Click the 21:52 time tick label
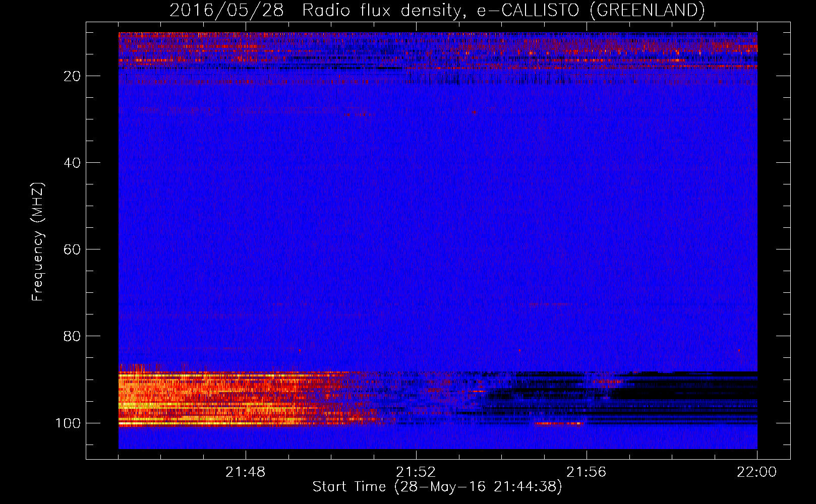Viewport: 816px width, 504px height. click(x=416, y=472)
